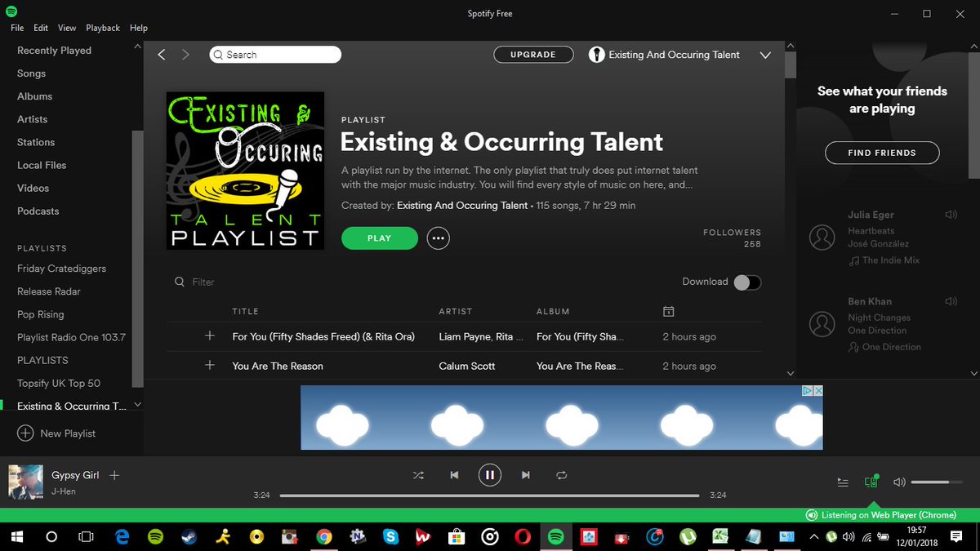Add You Are The Reason to library
The width and height of the screenshot is (980, 551).
pos(210,365)
